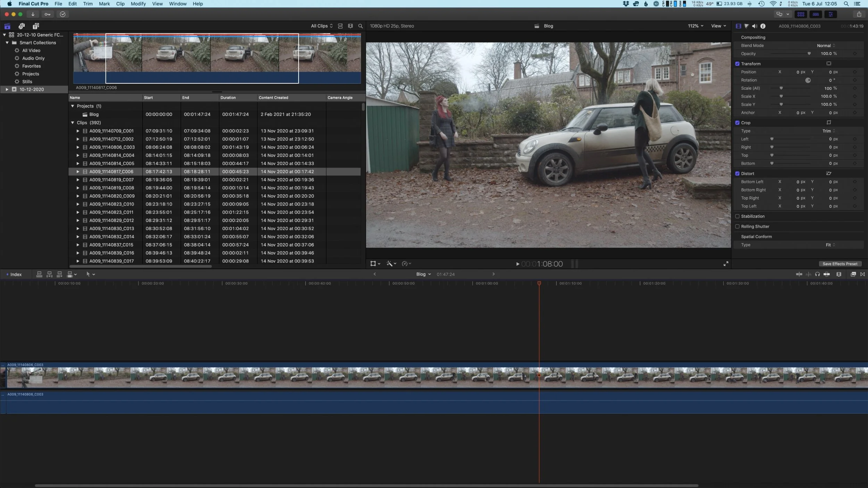
Task: Uncheck the Distort checkbox
Action: [x=737, y=174]
